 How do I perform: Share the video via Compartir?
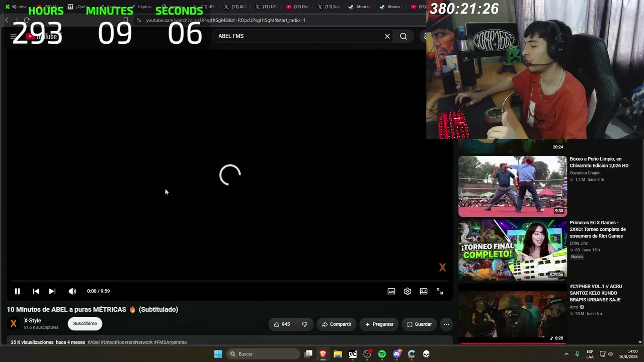coord(337,324)
